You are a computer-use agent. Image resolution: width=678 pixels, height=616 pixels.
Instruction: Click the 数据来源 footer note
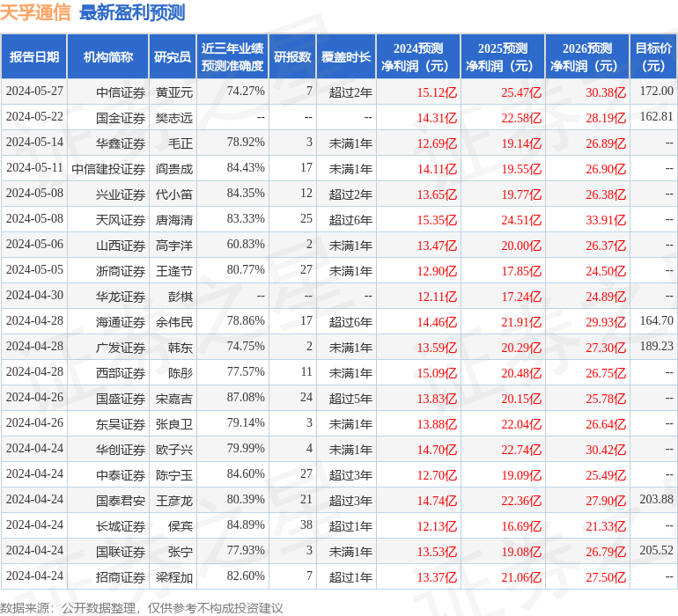pyautogui.click(x=142, y=608)
